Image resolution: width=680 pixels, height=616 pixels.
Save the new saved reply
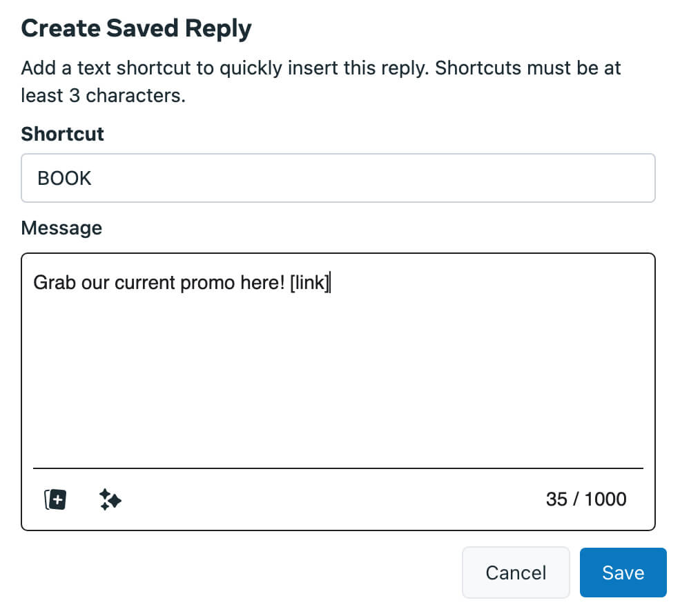coord(623,573)
